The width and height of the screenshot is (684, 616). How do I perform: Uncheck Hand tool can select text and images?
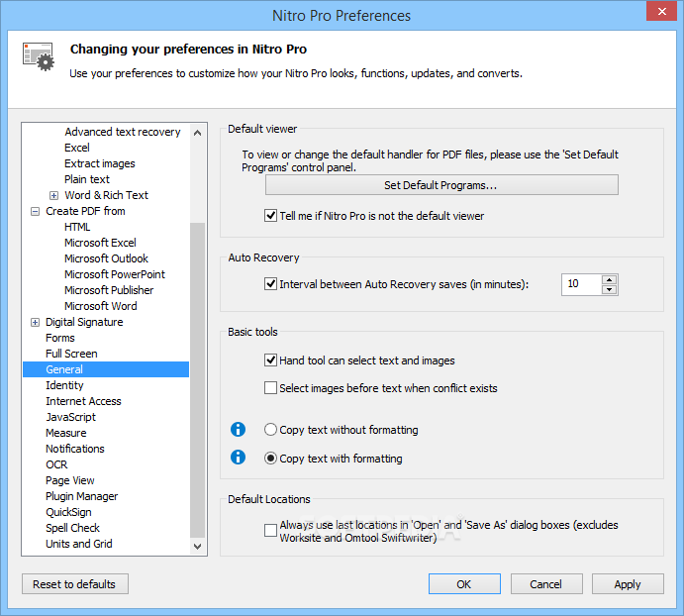pos(270,360)
